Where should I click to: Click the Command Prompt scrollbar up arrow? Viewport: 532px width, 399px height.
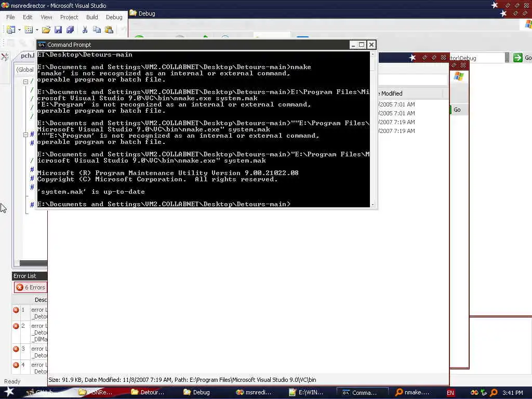pos(373,54)
